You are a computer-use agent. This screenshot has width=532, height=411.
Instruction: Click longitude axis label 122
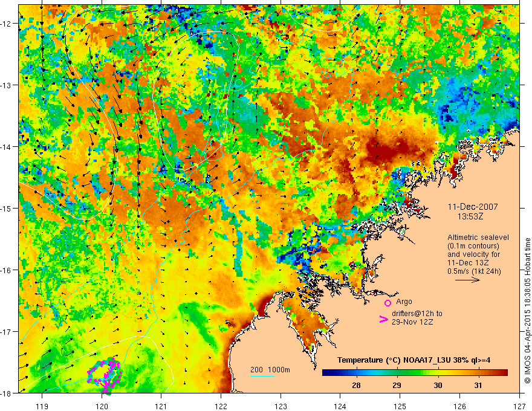[x=221, y=406]
